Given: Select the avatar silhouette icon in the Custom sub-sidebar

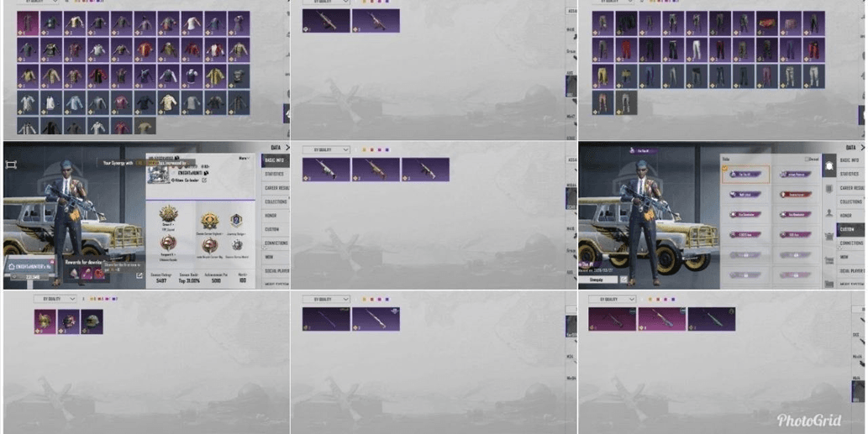Looking at the screenshot, I should (829, 213).
